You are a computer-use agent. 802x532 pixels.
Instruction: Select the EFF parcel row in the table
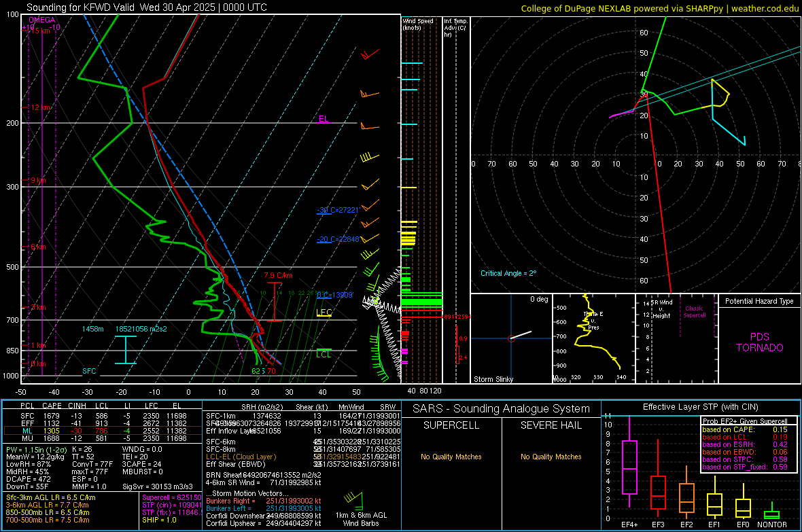(103, 423)
